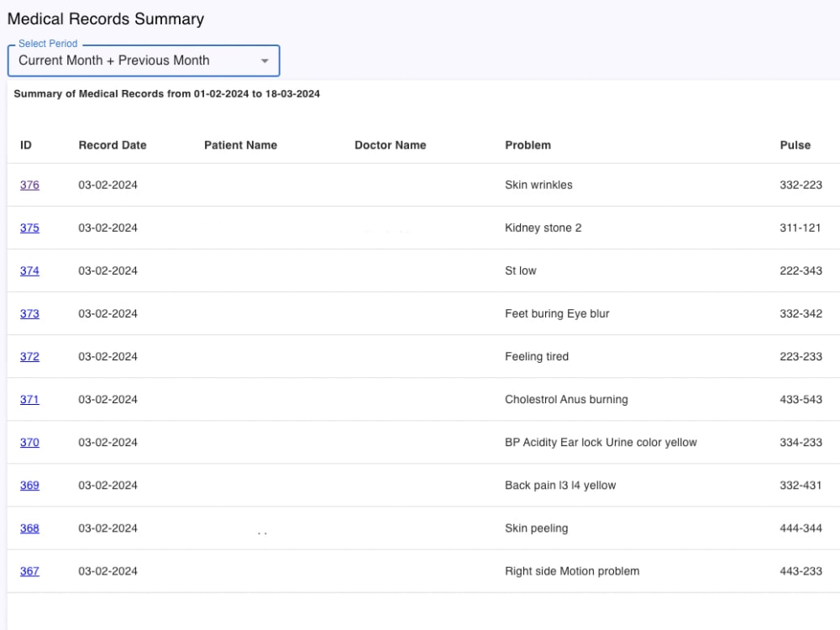Open record ID 371 link
The height and width of the screenshot is (630, 840).
coord(29,399)
